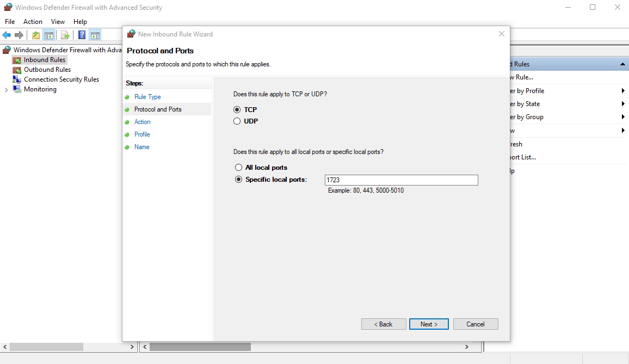Go to the Profile wizard step

click(x=142, y=134)
